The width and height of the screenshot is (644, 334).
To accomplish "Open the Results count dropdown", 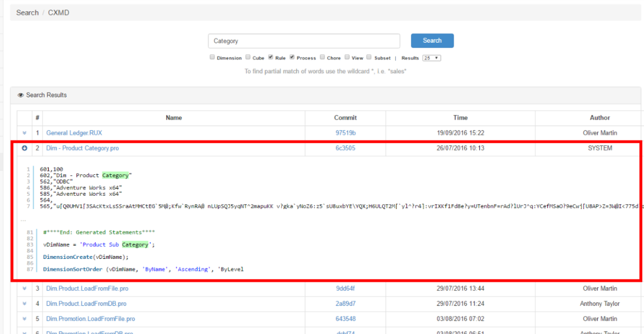I will pyautogui.click(x=432, y=58).
